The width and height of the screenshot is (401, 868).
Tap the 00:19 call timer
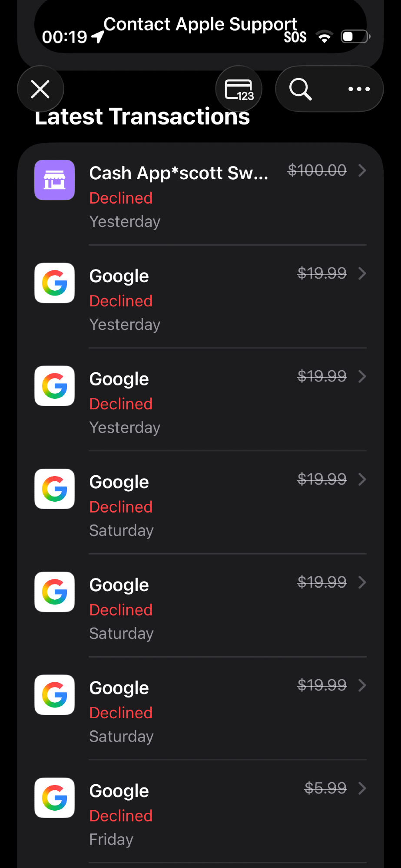(64, 37)
